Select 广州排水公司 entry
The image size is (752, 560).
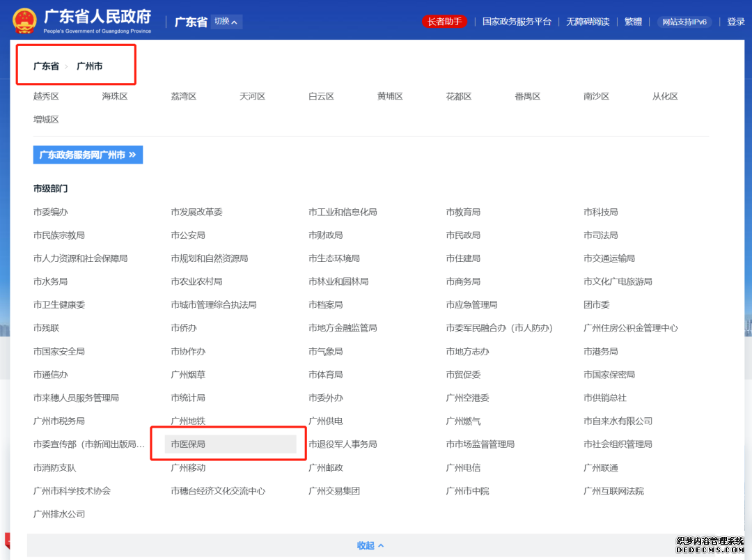click(x=59, y=514)
